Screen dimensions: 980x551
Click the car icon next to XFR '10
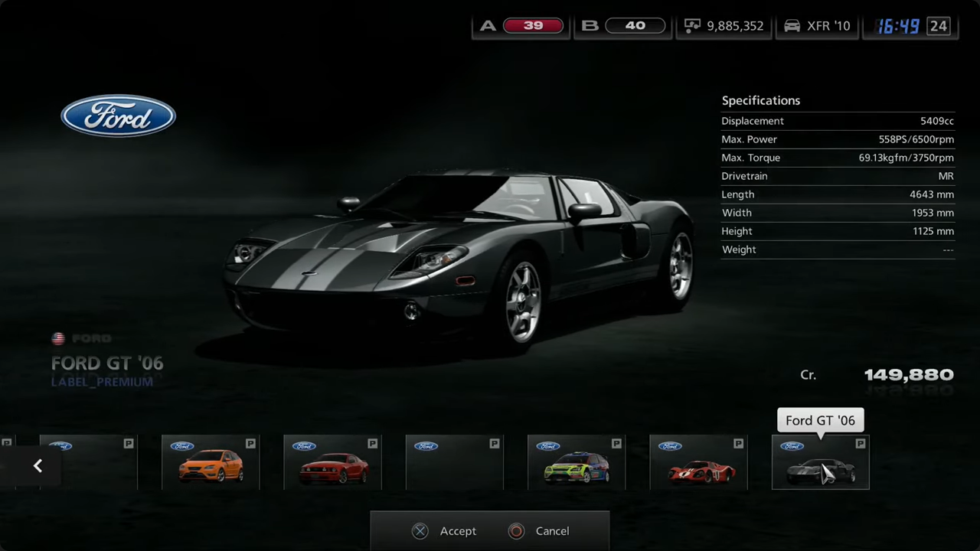click(792, 26)
